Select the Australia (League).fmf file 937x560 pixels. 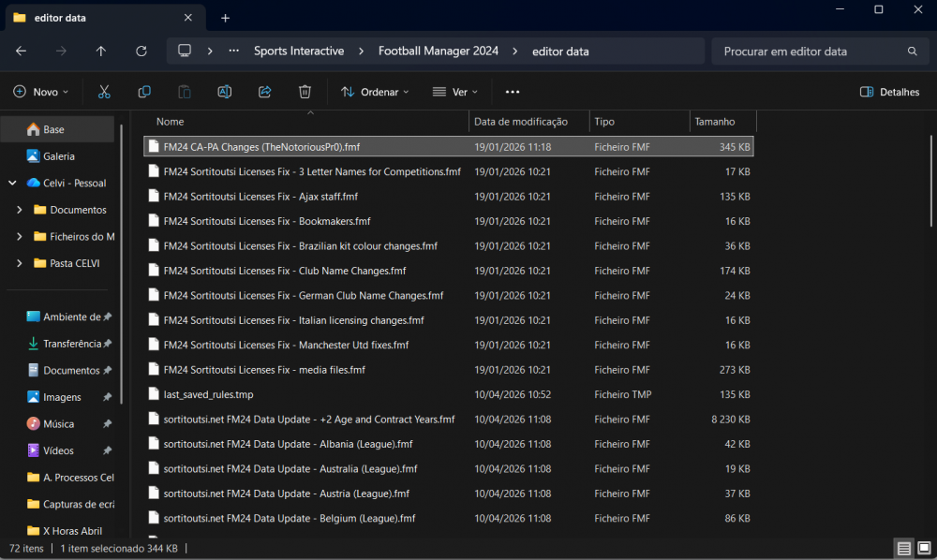click(449, 469)
